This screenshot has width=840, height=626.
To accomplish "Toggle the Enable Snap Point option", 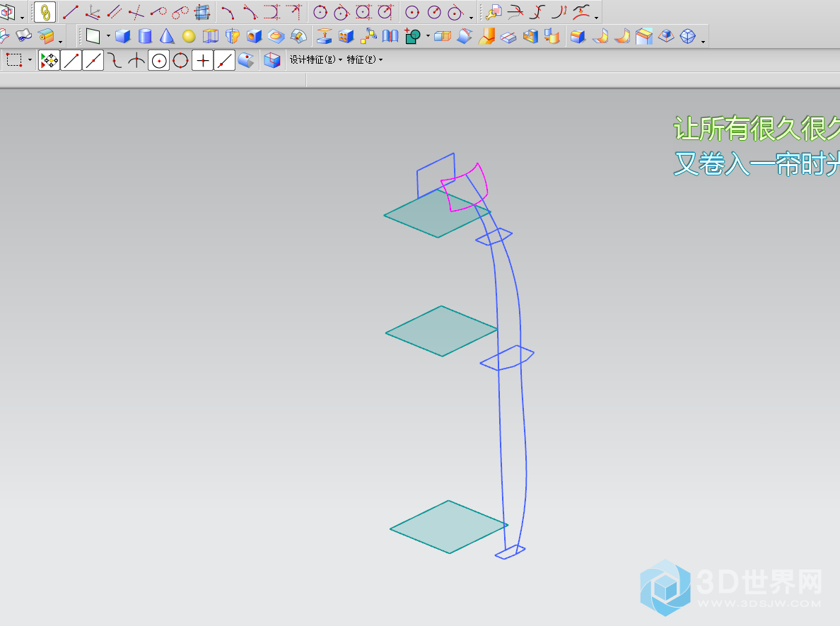I will tap(49, 60).
